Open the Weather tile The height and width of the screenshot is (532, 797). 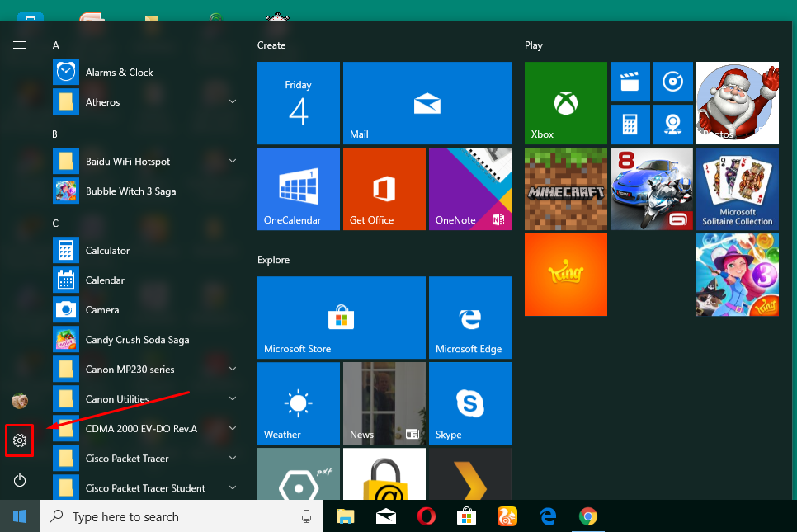click(299, 403)
